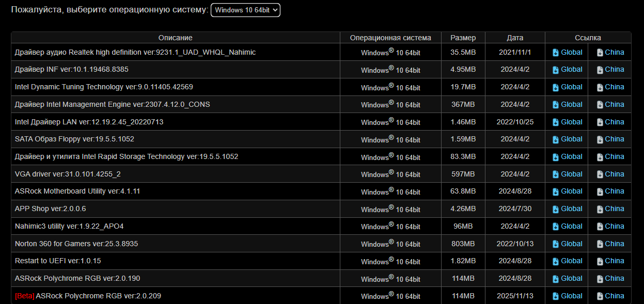Download Beta Polychrome RGB 2.0.209 China link
This screenshot has height=304, width=644.
pos(614,296)
